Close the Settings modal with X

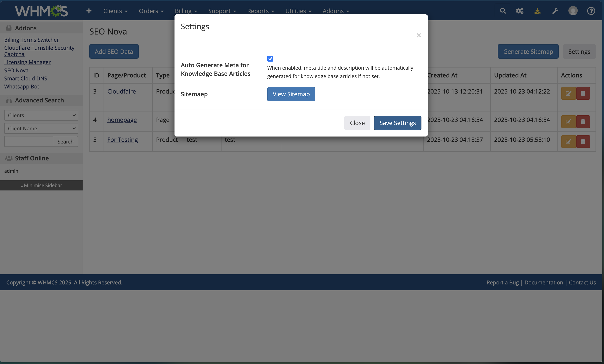(419, 35)
